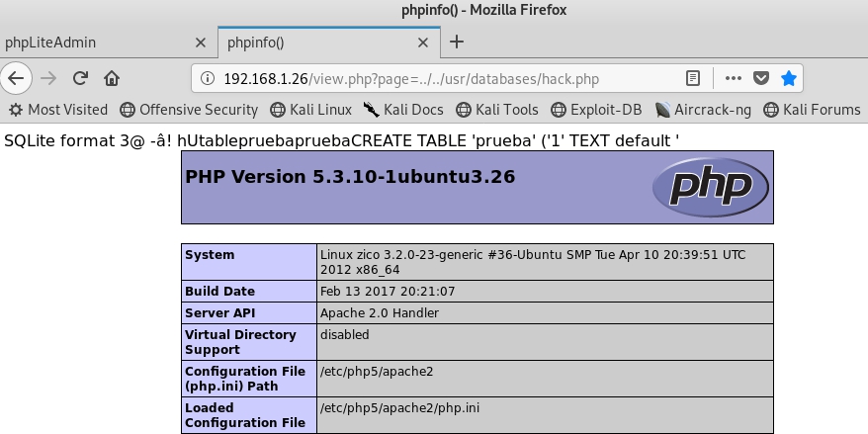Image resolution: width=868 pixels, height=434 pixels.
Task: Reload the current page
Action: (80, 78)
